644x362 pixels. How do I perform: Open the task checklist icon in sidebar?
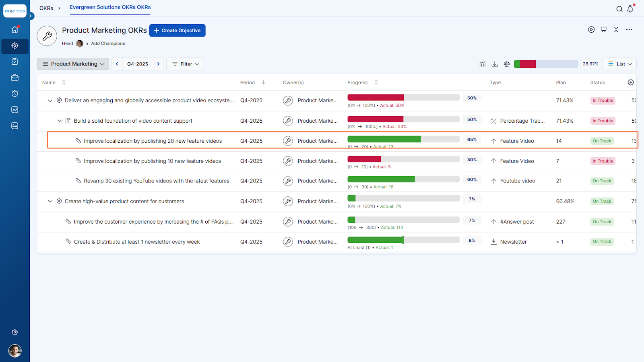pyautogui.click(x=15, y=62)
